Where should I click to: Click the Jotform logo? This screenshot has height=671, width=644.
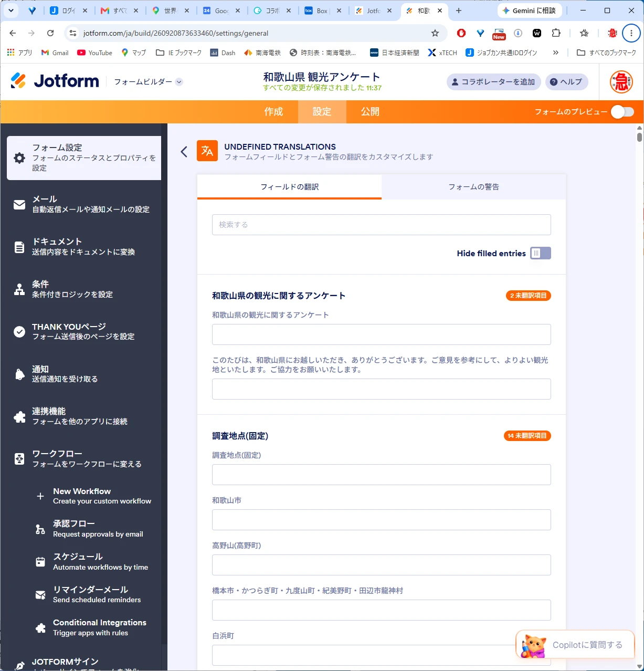click(x=55, y=81)
